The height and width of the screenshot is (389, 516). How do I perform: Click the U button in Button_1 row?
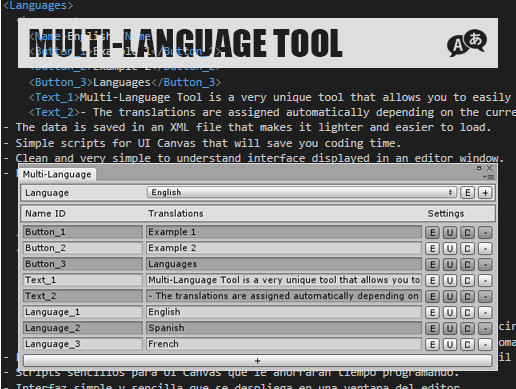[450, 232]
